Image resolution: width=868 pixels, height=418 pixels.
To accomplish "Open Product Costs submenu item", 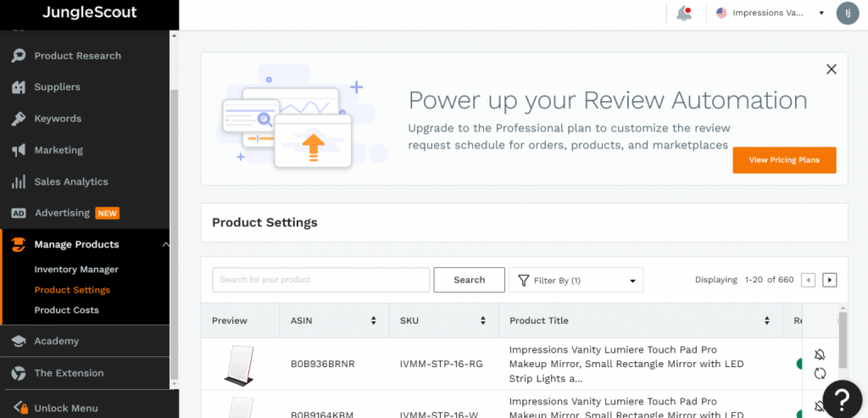I will tap(66, 310).
